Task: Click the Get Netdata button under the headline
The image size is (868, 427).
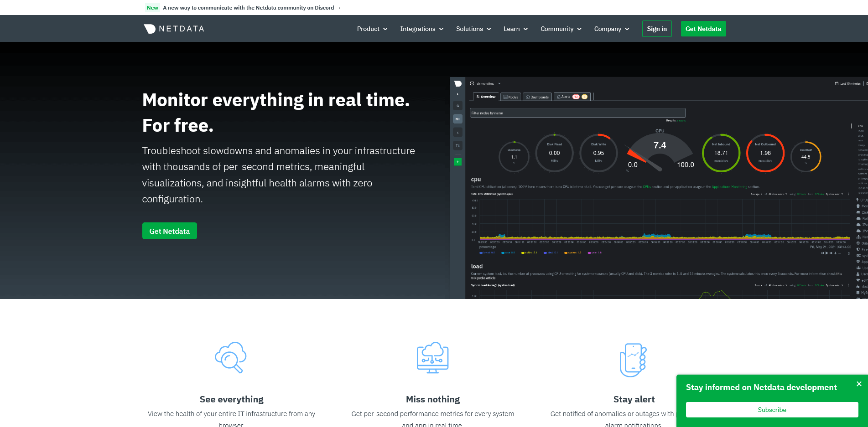Action: click(170, 231)
